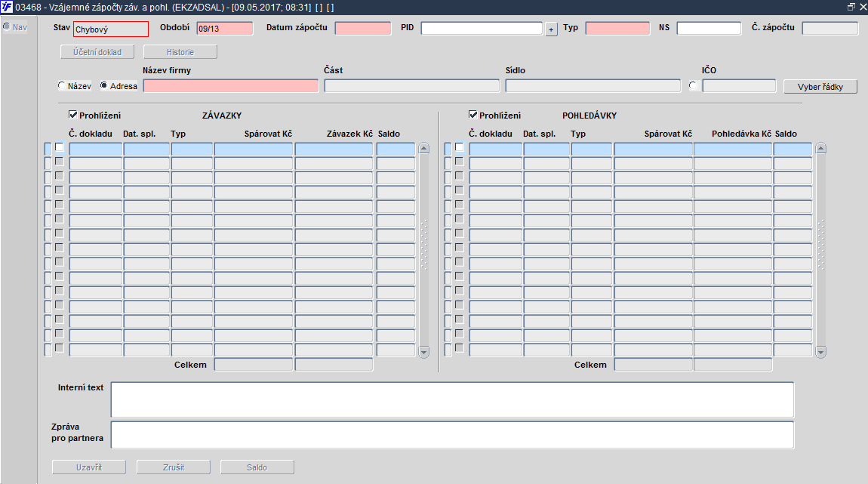Select the Název radio button

[61, 86]
